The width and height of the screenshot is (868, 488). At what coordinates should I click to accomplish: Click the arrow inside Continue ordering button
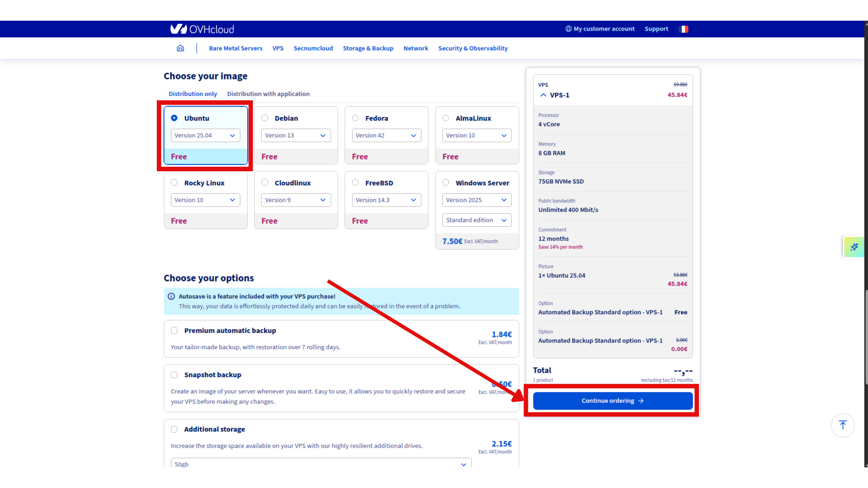[x=641, y=401]
